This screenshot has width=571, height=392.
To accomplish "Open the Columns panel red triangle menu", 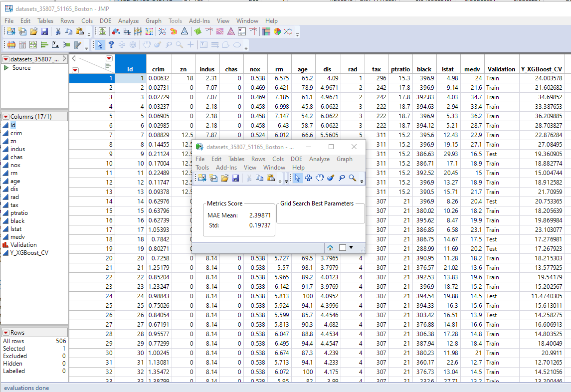I will pyautogui.click(x=6, y=116).
